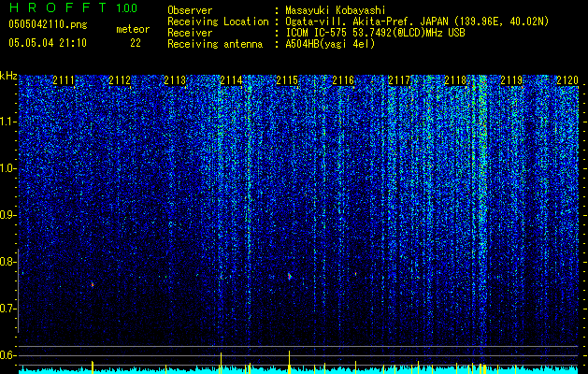
Task: Click the small meteor echo after 2116
Action: click(355, 274)
